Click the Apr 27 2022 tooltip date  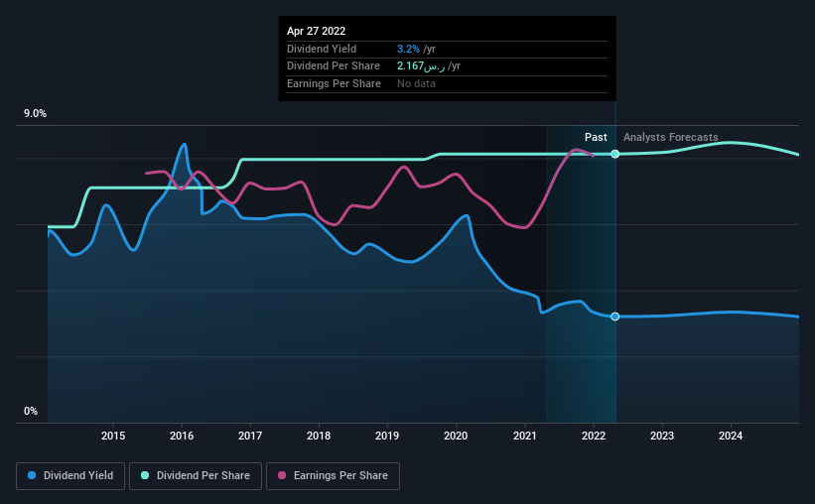tap(316, 31)
